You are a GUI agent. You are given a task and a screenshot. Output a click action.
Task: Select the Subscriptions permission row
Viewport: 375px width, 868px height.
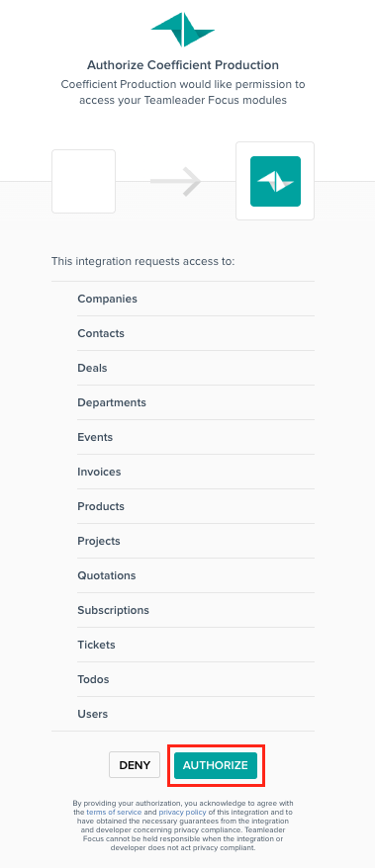(196, 610)
